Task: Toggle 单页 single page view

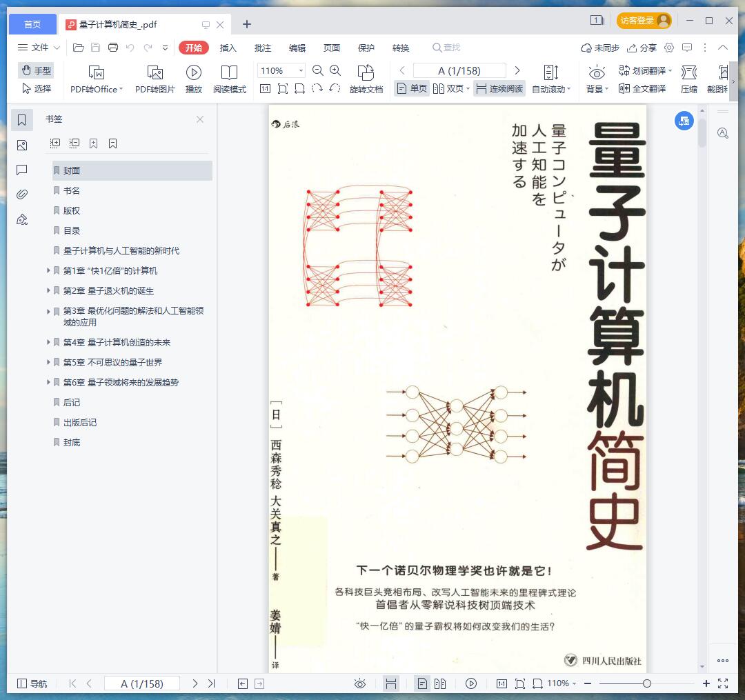Action: pyautogui.click(x=412, y=88)
